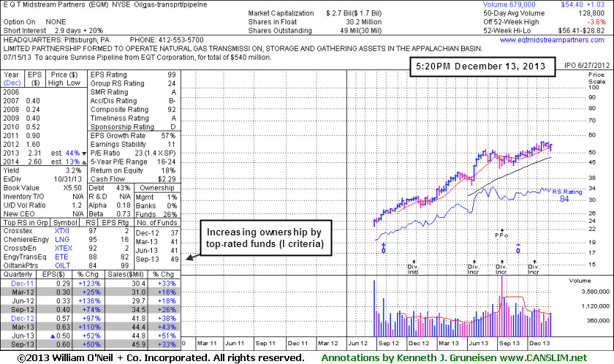Click Market Capitalization $ 2.7 Bil value

pyautogui.click(x=354, y=13)
